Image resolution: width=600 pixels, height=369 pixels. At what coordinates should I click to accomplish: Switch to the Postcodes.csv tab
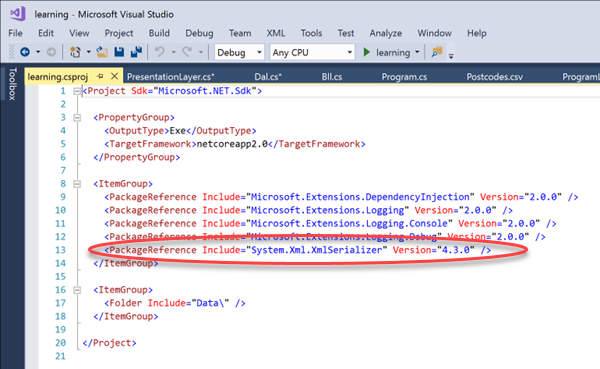494,77
